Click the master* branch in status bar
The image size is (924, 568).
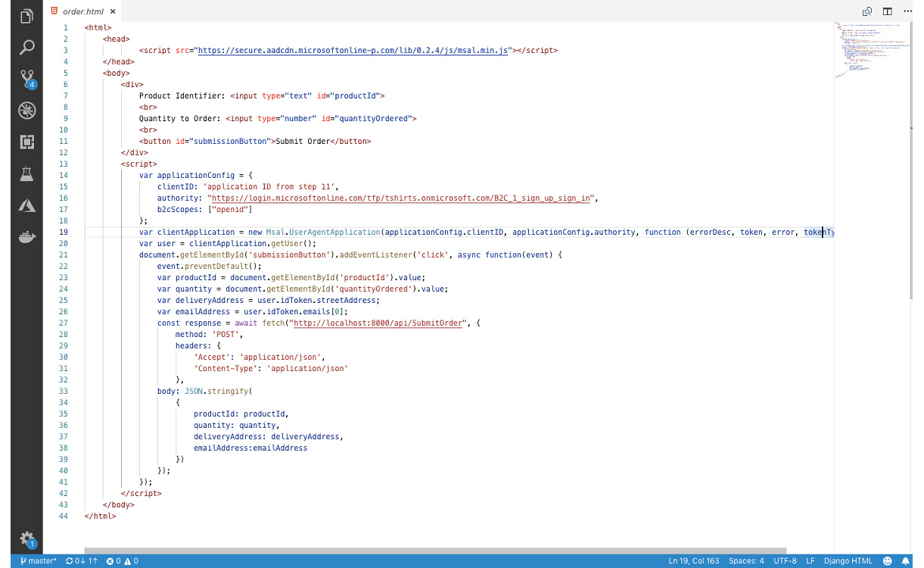pyautogui.click(x=39, y=561)
